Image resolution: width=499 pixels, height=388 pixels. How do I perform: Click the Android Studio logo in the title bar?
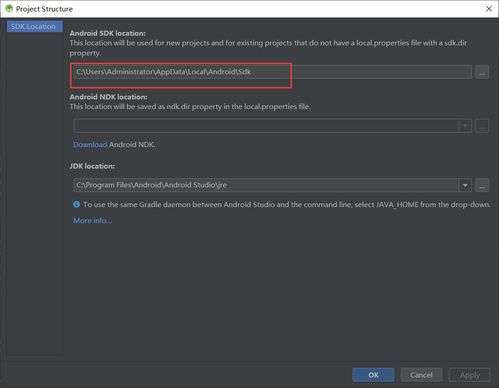coord(9,9)
